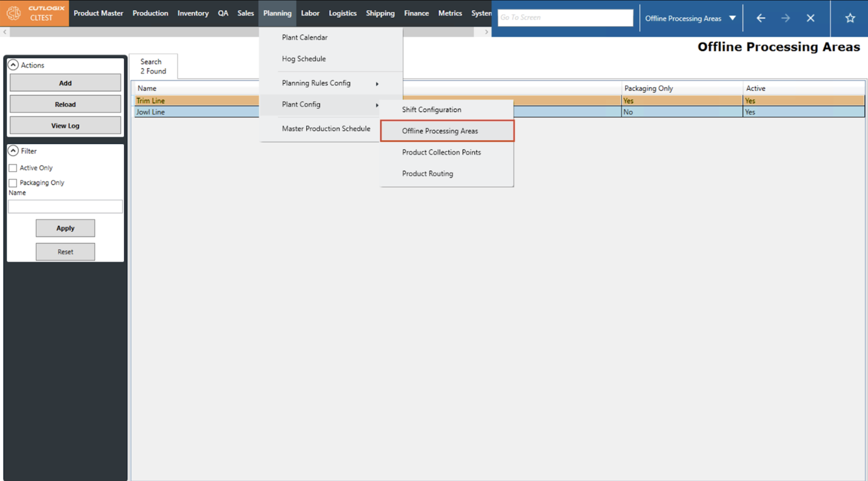Open Shift Configuration from submenu
The height and width of the screenshot is (481, 868).
tap(431, 109)
